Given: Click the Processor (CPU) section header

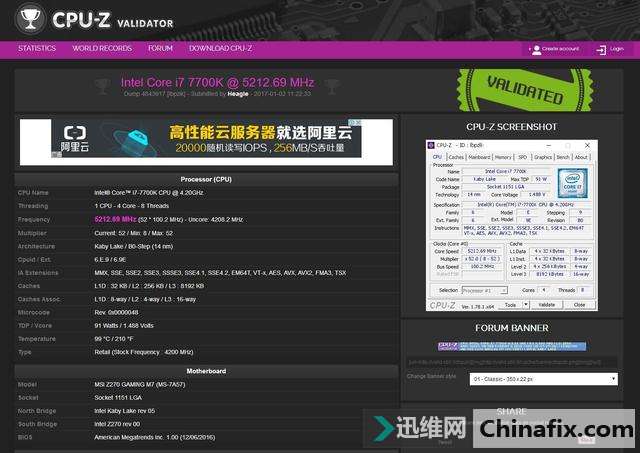Looking at the screenshot, I should [x=206, y=180].
